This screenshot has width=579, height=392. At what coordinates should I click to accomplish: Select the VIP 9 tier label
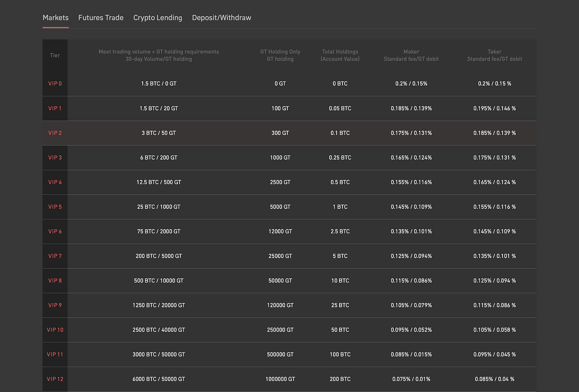point(55,305)
